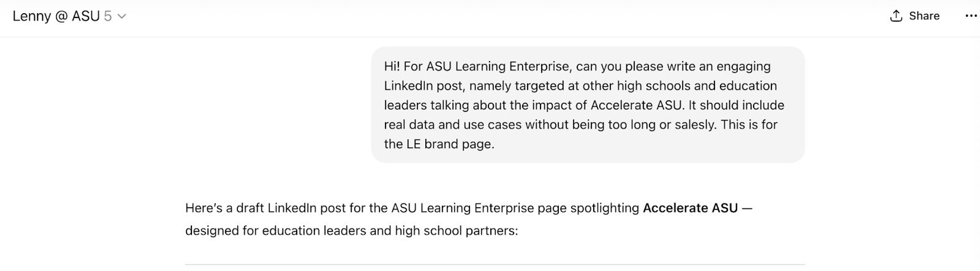Expand the chevron beside Lenny @ ASU 5

click(122, 16)
